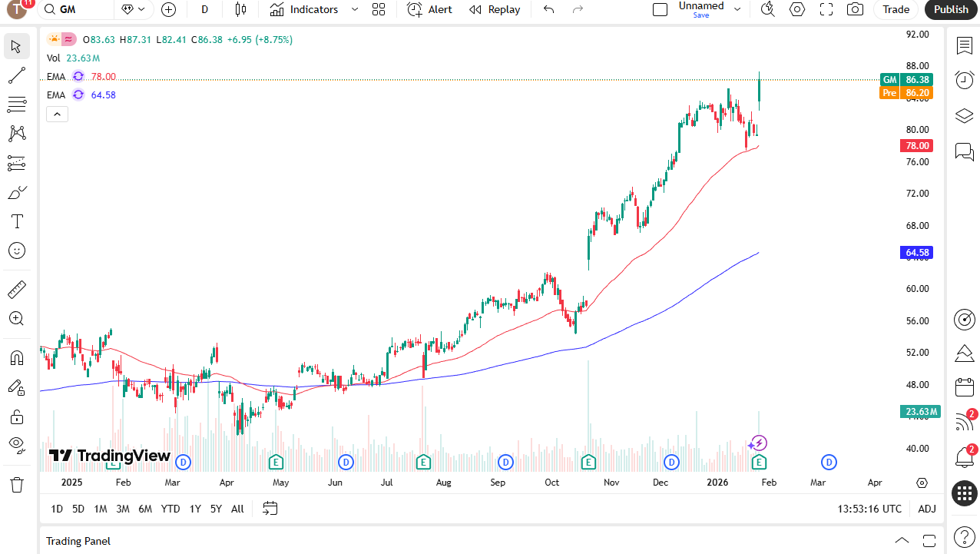Open the news feed icon
Image resolution: width=980 pixels, height=554 pixels.
click(x=965, y=422)
